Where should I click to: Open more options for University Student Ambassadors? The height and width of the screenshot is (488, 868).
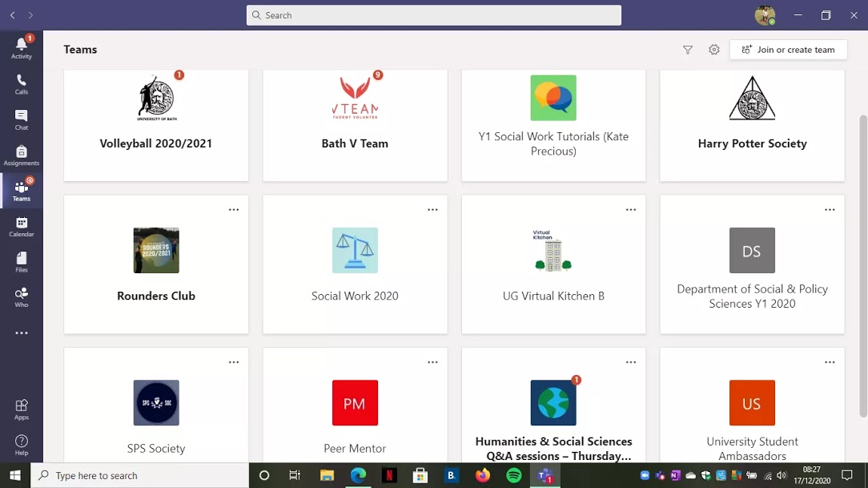[830, 362]
